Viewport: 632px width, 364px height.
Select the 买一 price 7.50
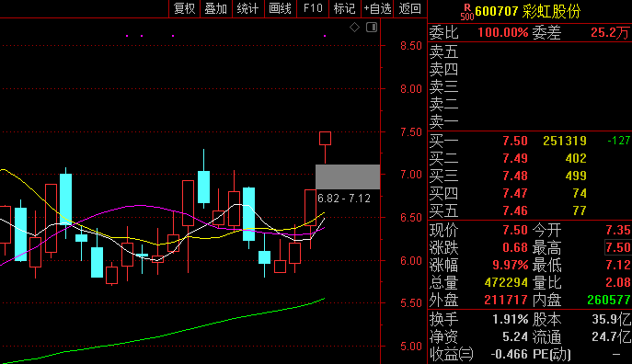click(515, 141)
